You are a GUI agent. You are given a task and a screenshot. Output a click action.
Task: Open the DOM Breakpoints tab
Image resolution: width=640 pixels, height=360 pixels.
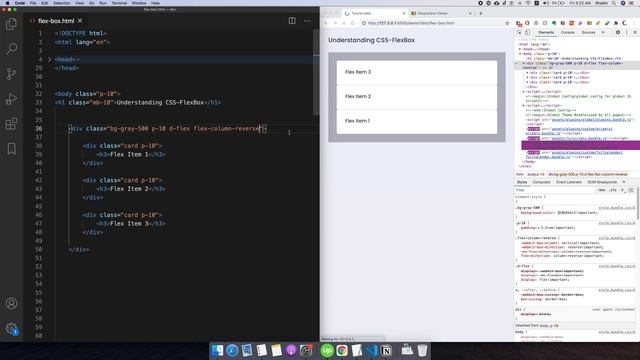coord(602,182)
